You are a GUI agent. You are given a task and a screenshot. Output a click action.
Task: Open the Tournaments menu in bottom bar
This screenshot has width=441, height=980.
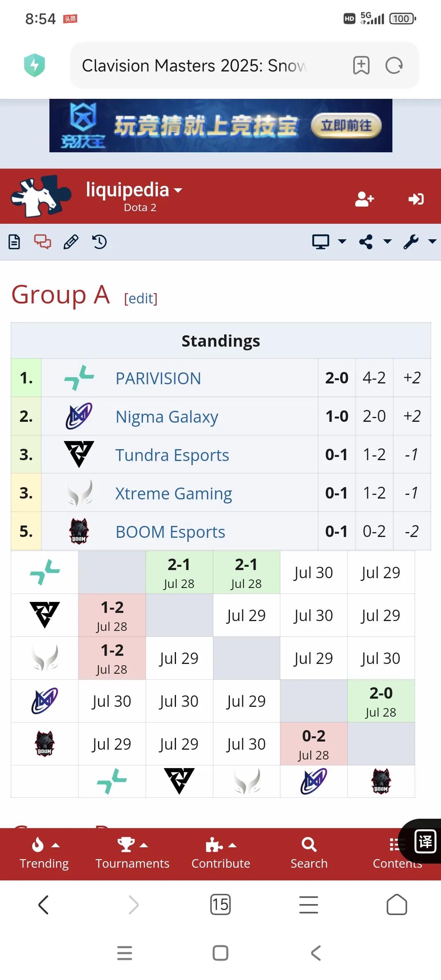pyautogui.click(x=132, y=853)
